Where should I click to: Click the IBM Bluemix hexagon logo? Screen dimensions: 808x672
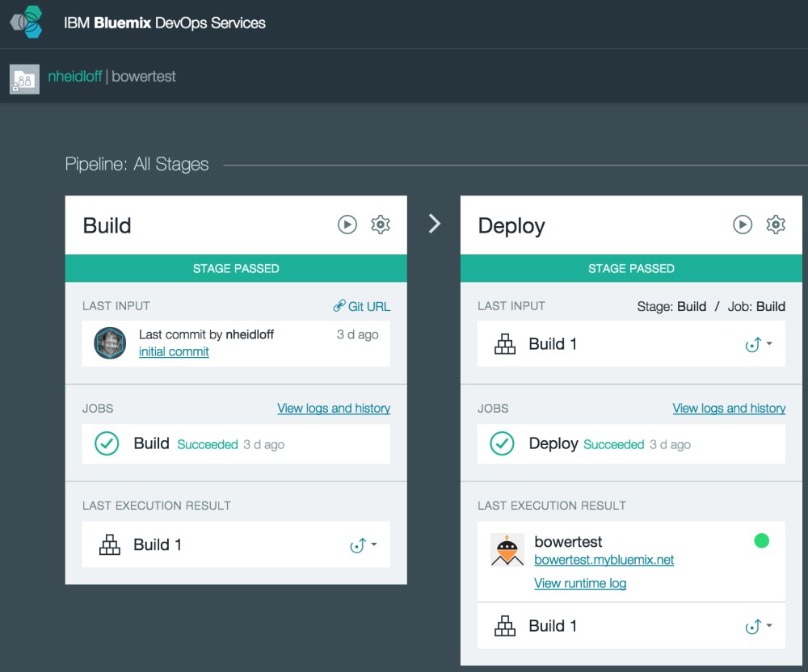click(x=27, y=22)
